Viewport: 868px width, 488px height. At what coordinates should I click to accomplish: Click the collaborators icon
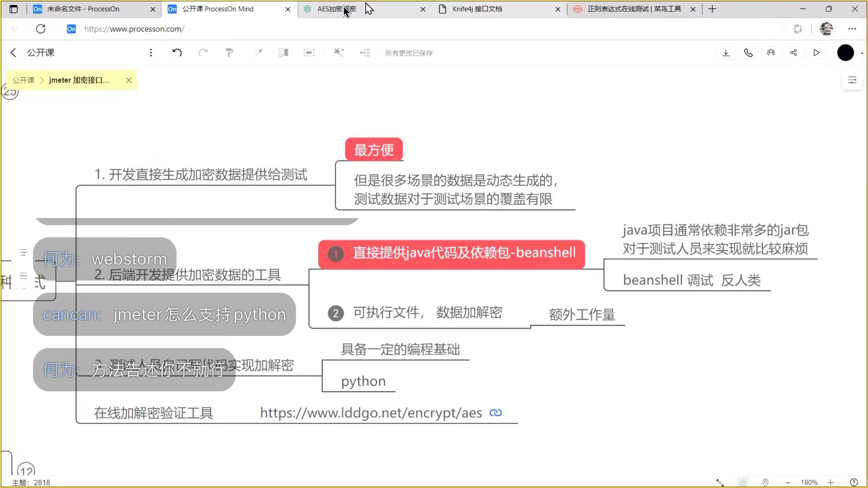[x=771, y=53]
